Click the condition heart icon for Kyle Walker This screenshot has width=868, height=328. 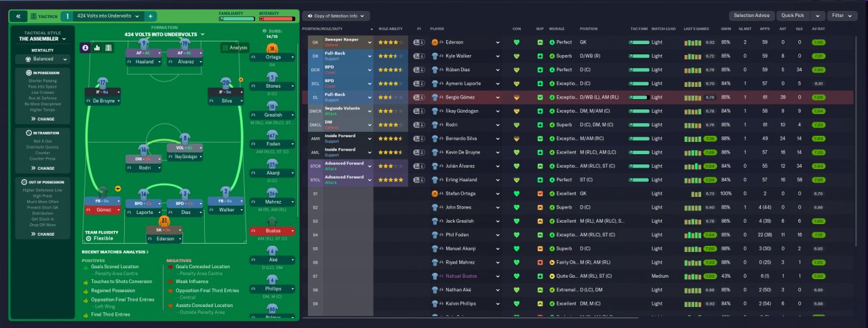[517, 56]
